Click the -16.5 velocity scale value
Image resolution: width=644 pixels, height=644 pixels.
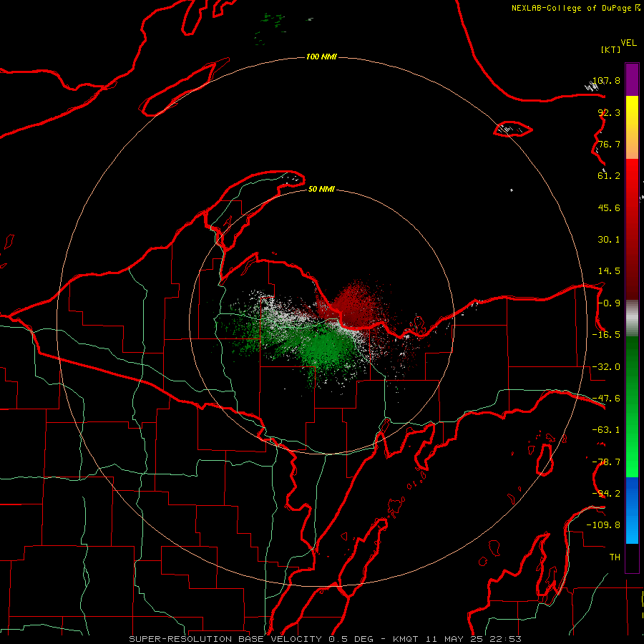[606, 335]
